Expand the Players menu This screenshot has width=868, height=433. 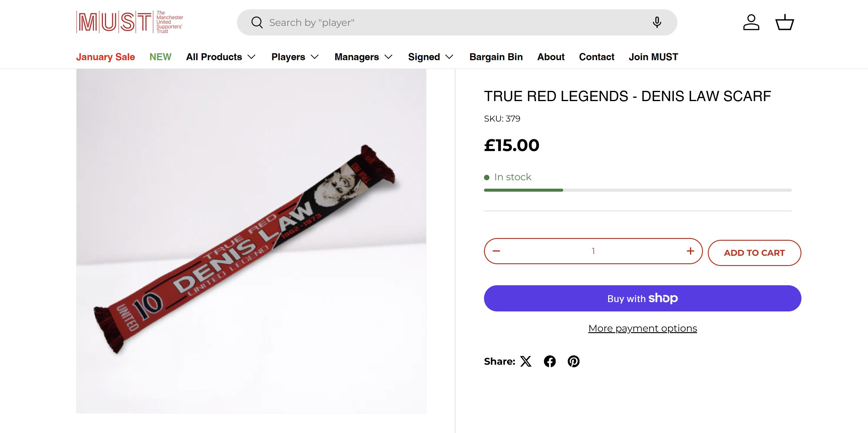click(295, 57)
